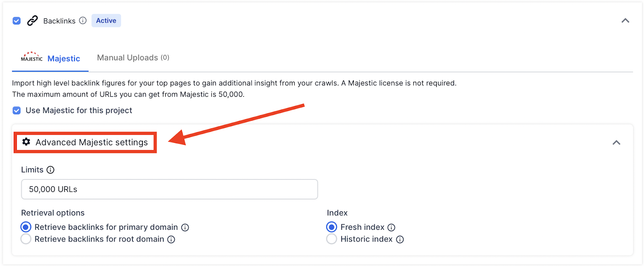Click the Active status badge
Screen dimensions: 644x266
pos(106,21)
